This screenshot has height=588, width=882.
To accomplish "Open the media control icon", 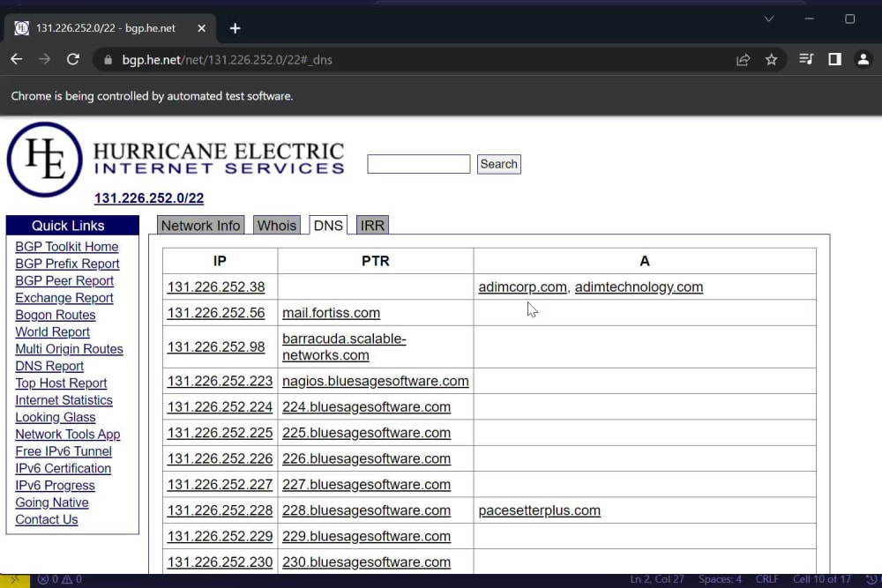I will 806,59.
